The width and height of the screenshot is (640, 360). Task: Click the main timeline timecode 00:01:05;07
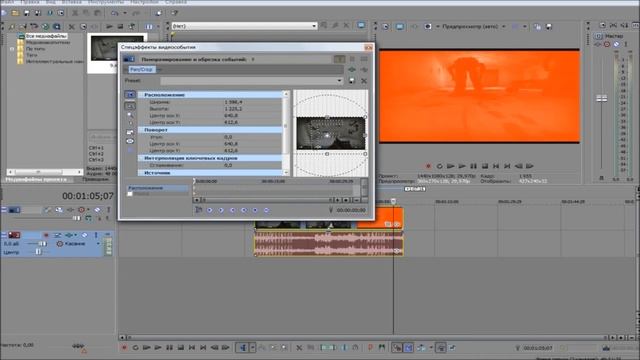click(88, 196)
